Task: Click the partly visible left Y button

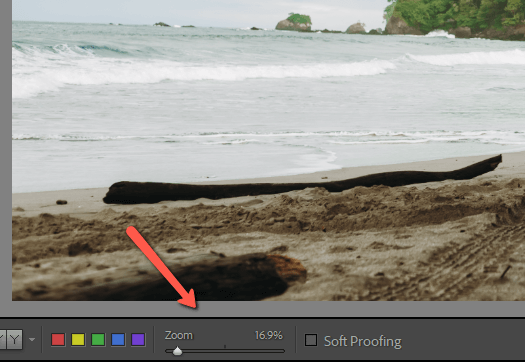Action: (x=3, y=340)
